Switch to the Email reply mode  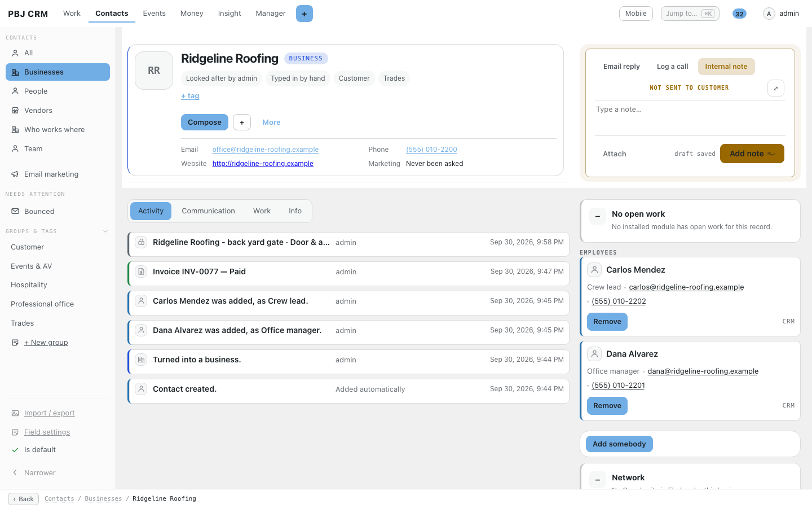(621, 67)
